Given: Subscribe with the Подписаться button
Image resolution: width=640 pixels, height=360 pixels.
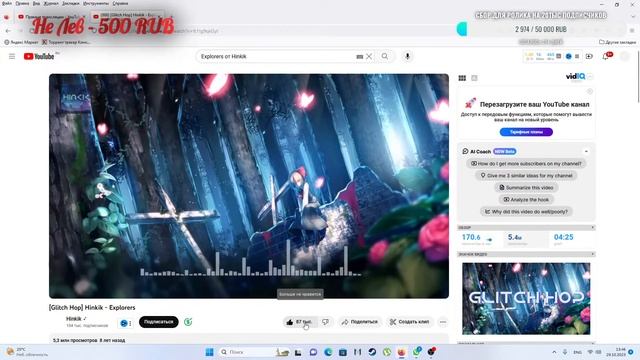Looking at the screenshot, I should point(159,322).
